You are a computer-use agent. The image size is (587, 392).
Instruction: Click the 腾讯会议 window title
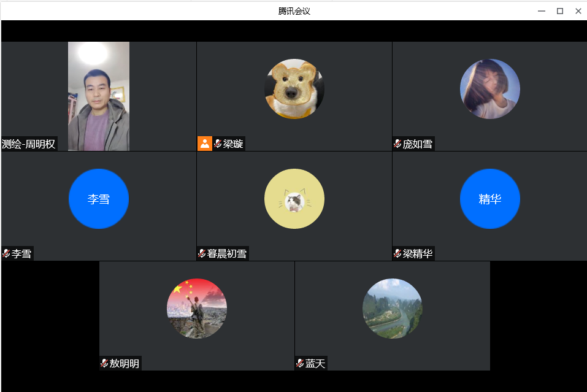point(294,11)
